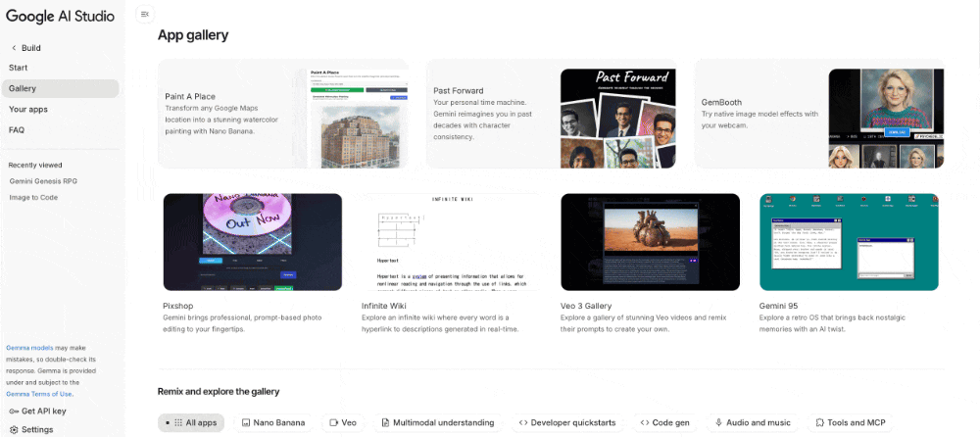Click the key icon for Get API key
The height and width of the screenshot is (437, 980).
[14, 411]
